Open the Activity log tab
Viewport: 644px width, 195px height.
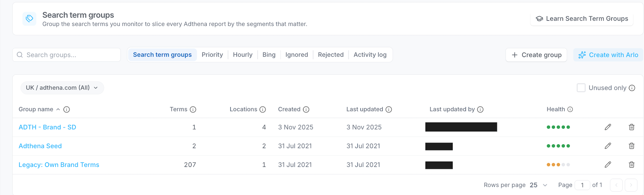click(370, 55)
